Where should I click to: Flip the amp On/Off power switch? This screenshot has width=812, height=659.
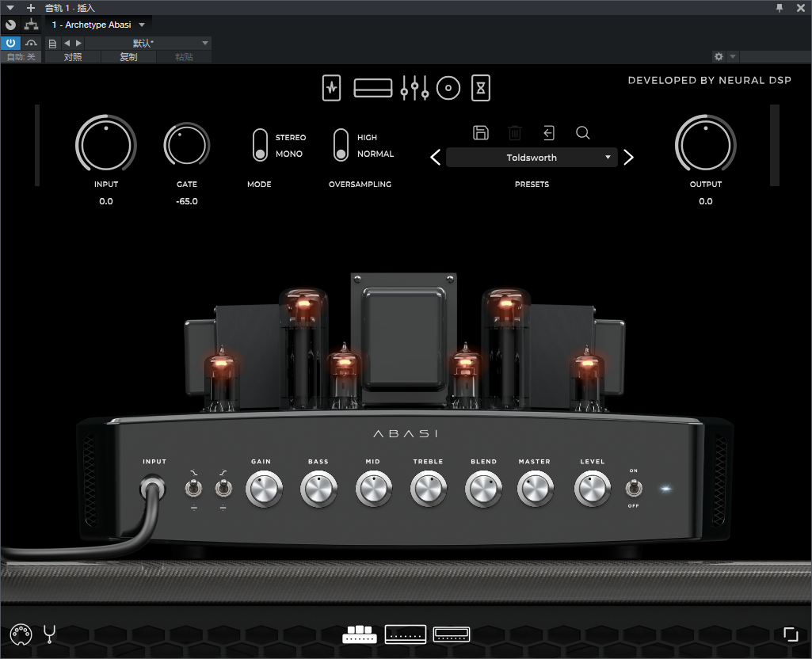634,488
